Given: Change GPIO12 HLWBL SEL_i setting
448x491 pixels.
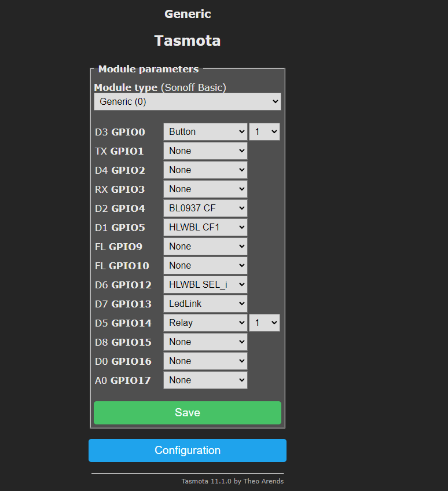Looking at the screenshot, I should [205, 285].
